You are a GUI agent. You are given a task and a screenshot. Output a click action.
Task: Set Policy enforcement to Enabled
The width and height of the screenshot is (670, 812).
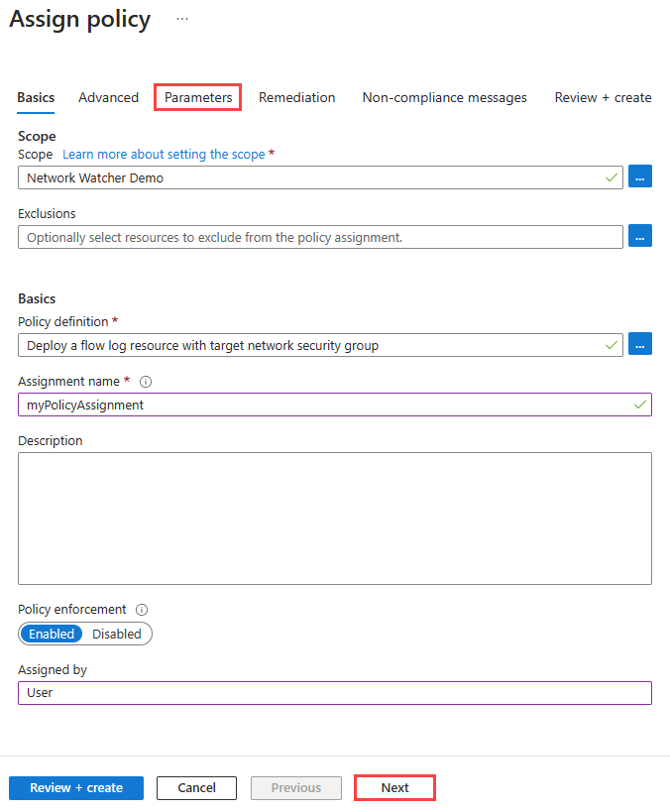[x=51, y=634]
